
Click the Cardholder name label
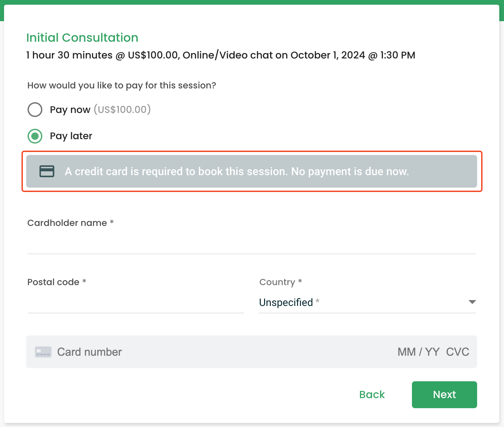(67, 223)
